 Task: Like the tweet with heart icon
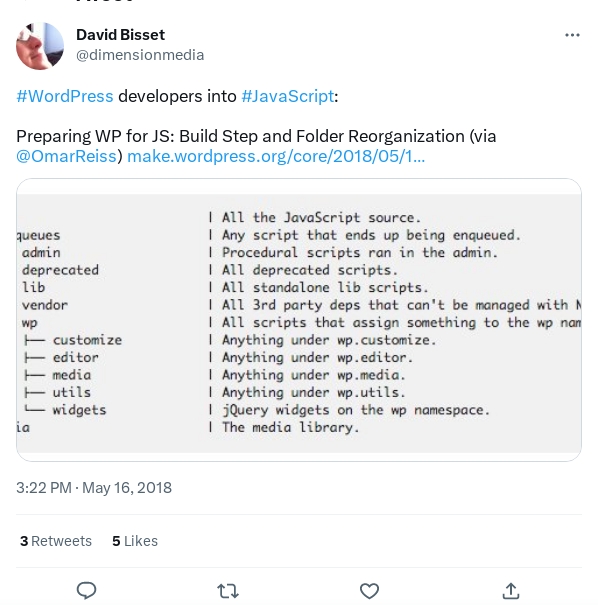pyautogui.click(x=369, y=591)
